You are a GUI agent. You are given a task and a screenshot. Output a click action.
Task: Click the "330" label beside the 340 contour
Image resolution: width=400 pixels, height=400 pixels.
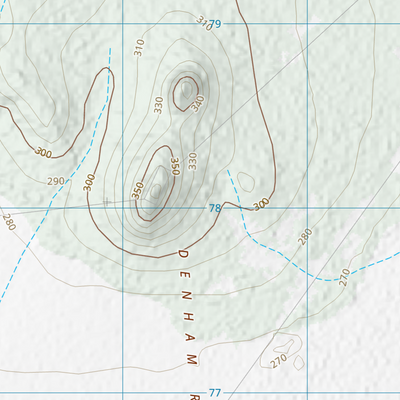159,105
